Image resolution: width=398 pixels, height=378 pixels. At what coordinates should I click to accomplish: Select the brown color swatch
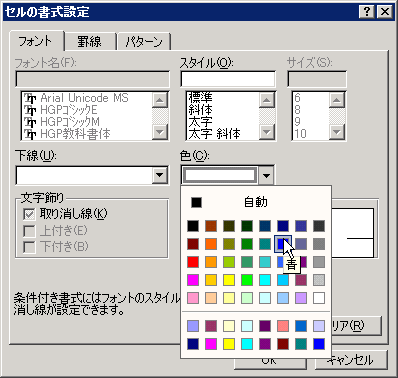211,226
